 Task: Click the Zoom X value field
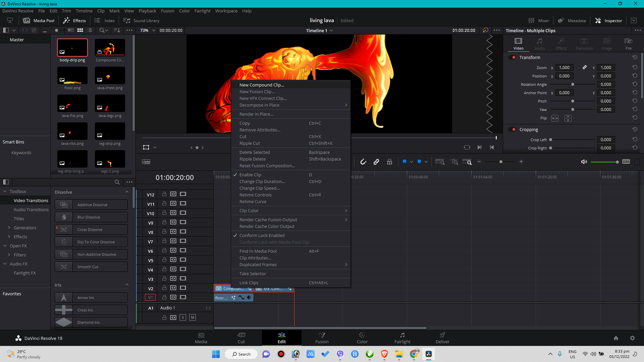pyautogui.click(x=564, y=67)
